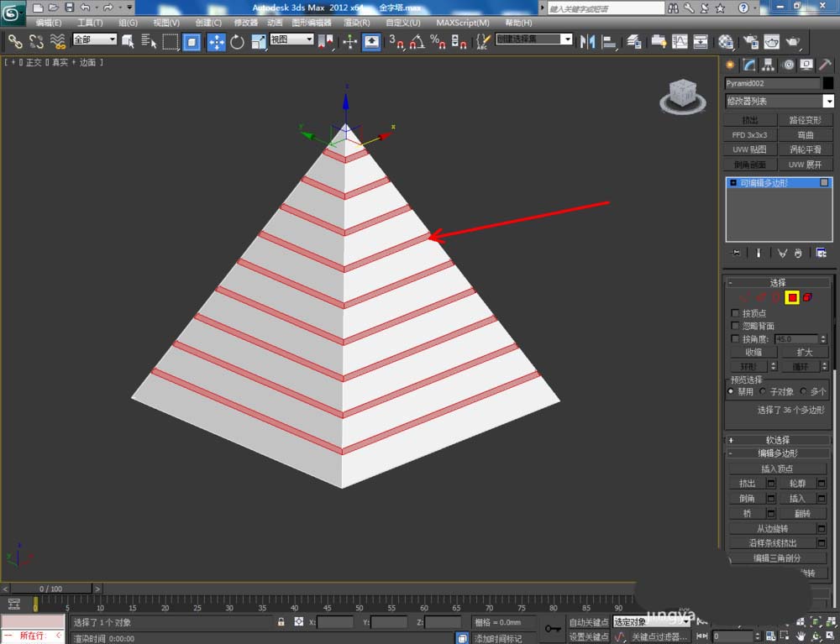Activate the Select Object tool
The width and height of the screenshot is (840, 644).
point(128,42)
